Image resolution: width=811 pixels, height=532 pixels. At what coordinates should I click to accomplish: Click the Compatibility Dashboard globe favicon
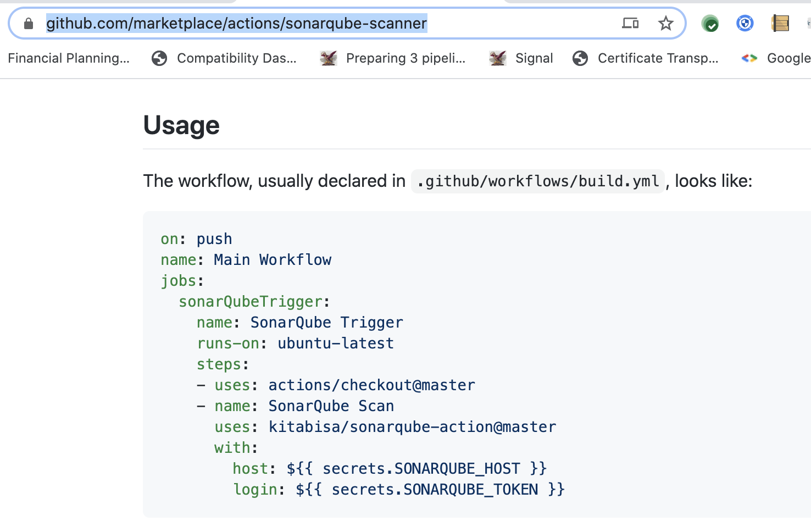(159, 58)
